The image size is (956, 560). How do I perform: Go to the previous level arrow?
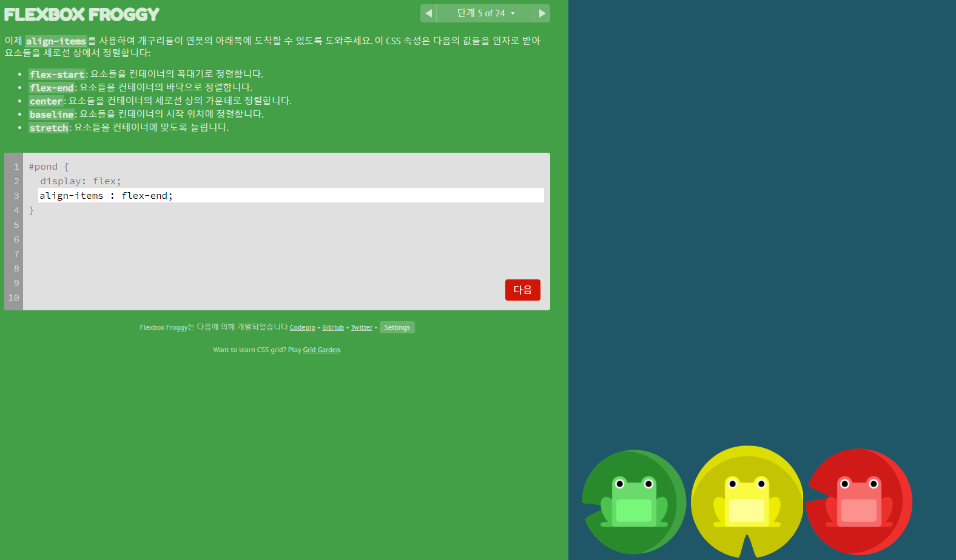coord(428,13)
